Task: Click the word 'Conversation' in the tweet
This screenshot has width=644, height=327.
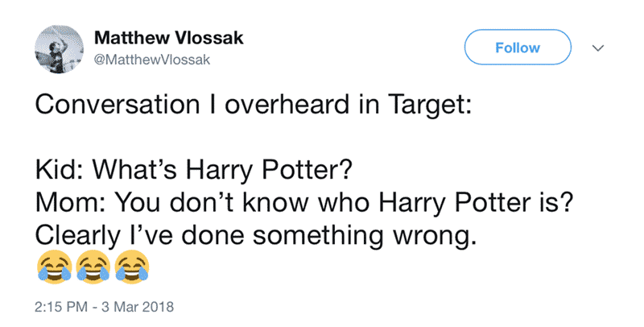Action: (117, 105)
